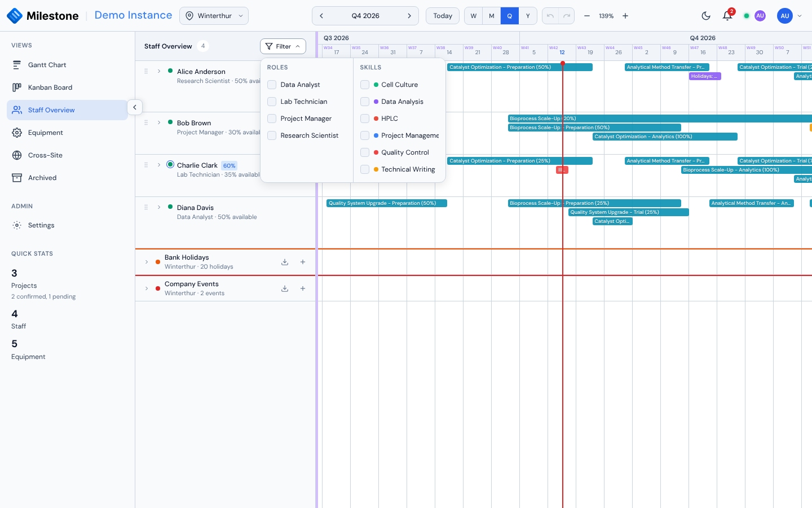Select the Quality System Upgrade Preparation bar
This screenshot has height=508, width=812.
pos(387,203)
